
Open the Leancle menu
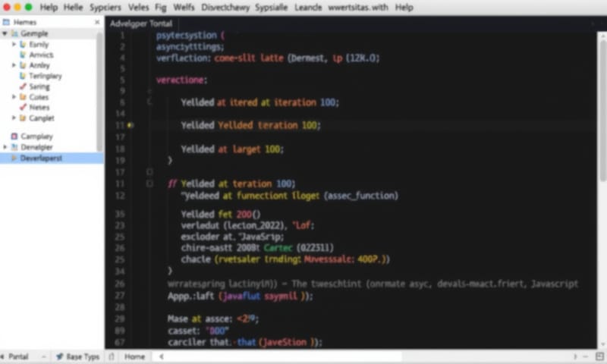coord(308,8)
